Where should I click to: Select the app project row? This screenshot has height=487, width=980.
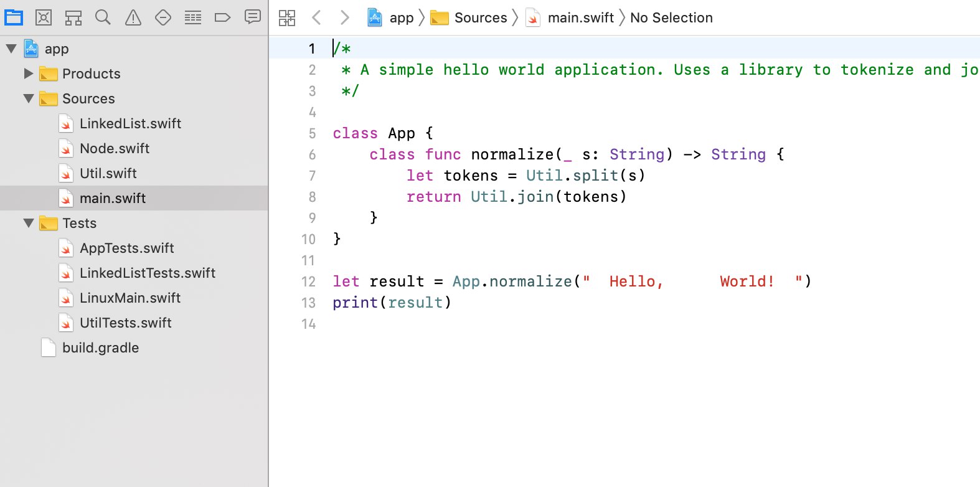click(x=134, y=49)
